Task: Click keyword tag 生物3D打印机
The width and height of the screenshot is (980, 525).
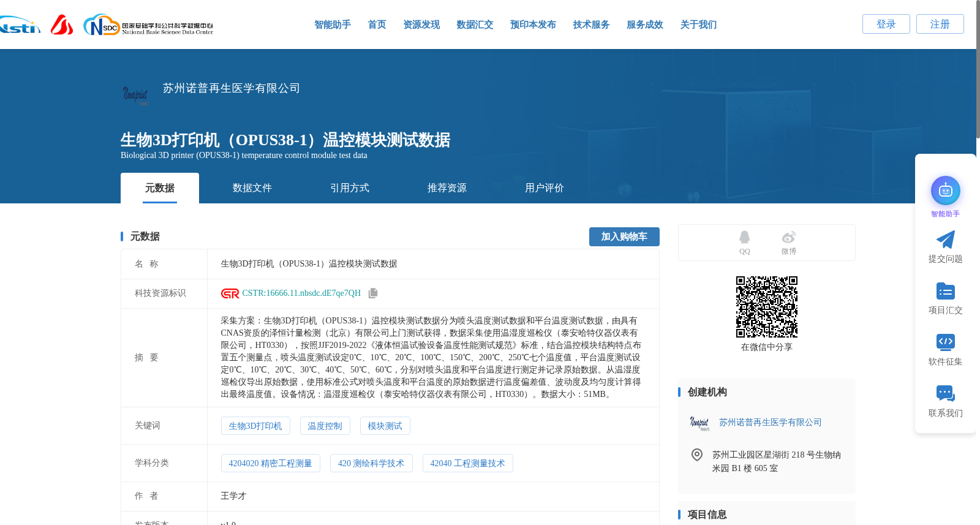Action: pos(255,426)
